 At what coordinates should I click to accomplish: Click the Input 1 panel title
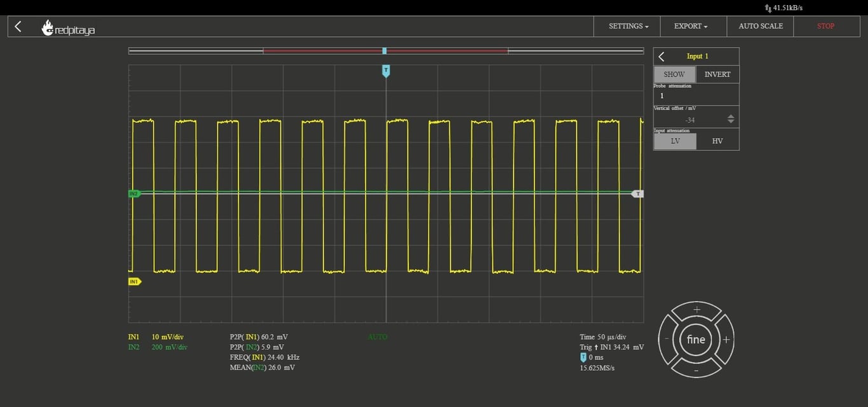697,57
